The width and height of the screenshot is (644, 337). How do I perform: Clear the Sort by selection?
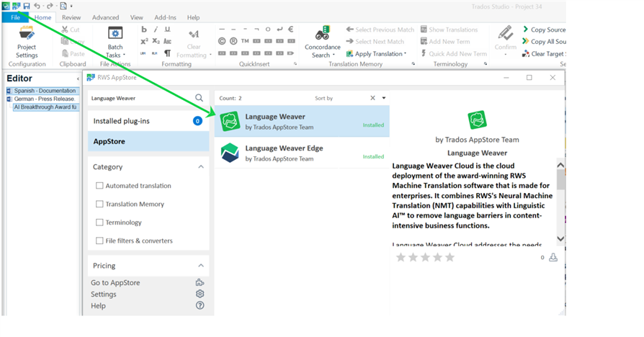click(x=372, y=98)
